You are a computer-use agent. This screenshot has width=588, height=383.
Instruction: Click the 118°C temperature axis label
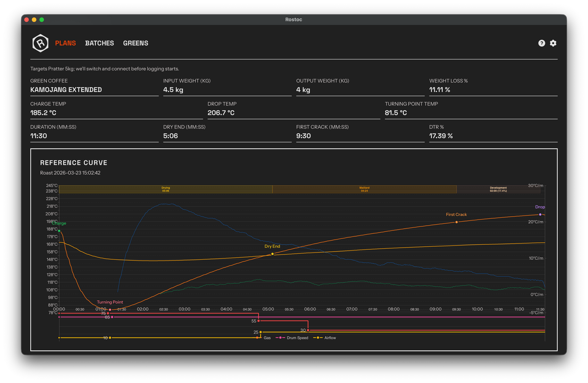(52, 282)
